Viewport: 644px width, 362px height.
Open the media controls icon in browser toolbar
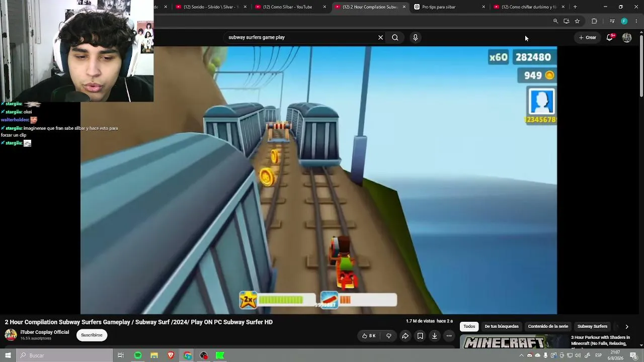coord(612,21)
